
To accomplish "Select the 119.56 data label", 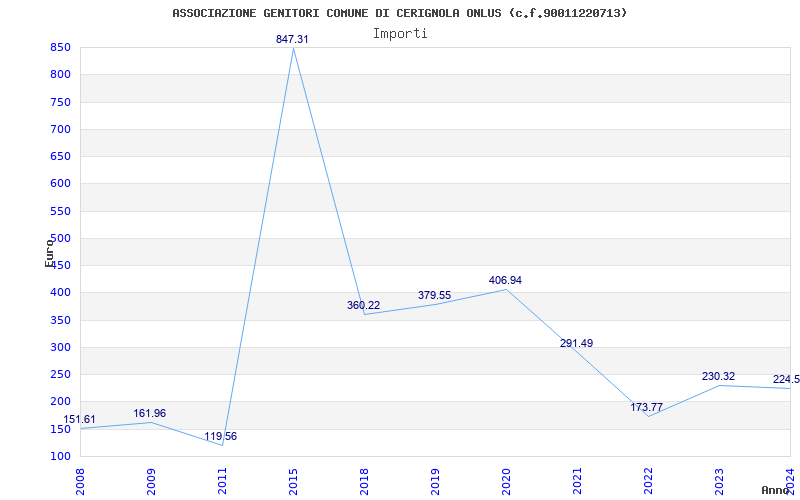I will (220, 436).
